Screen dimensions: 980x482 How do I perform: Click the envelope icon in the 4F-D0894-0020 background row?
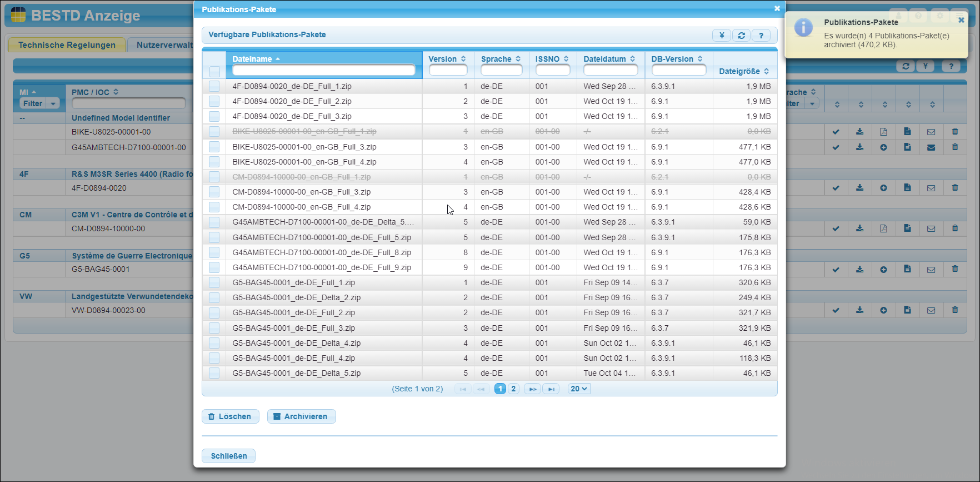[931, 188]
